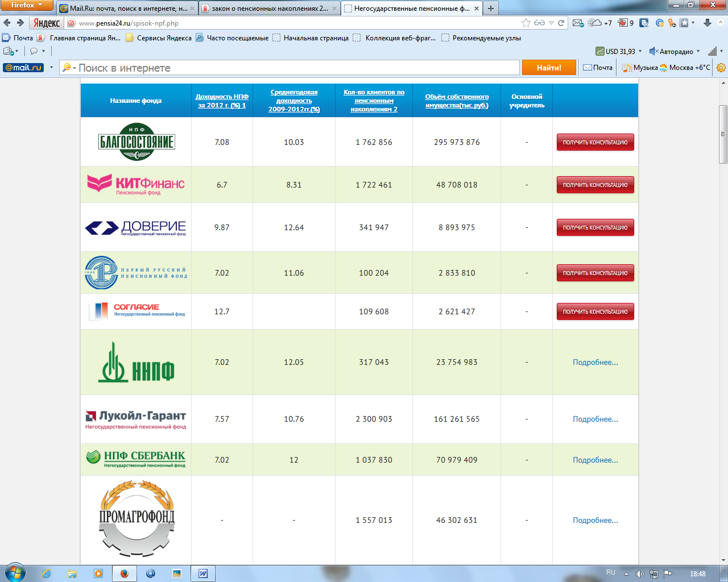
Task: Sort by Объём собственного имущества column
Action: coord(457,101)
